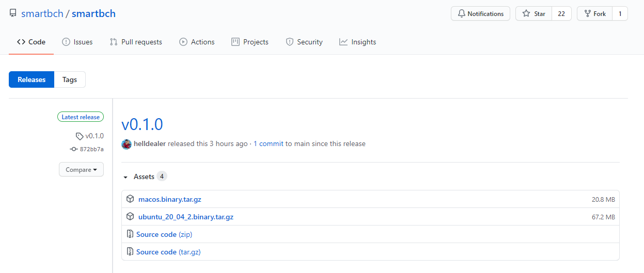Viewport: 644px width, 273px height.
Task: Click the package icon beside the ubuntu binary
Action: pos(130,217)
